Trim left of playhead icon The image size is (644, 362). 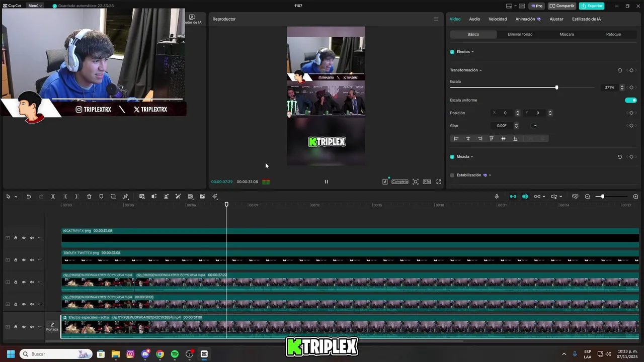65,197
